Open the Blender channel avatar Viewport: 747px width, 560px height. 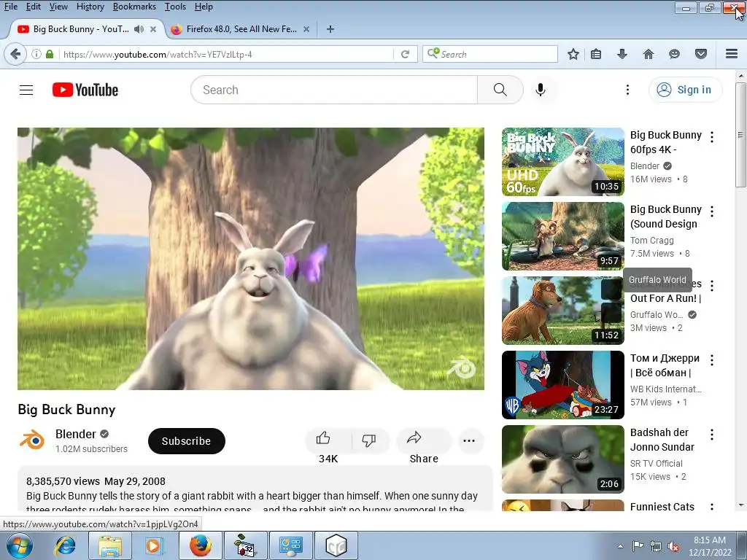[32, 440]
